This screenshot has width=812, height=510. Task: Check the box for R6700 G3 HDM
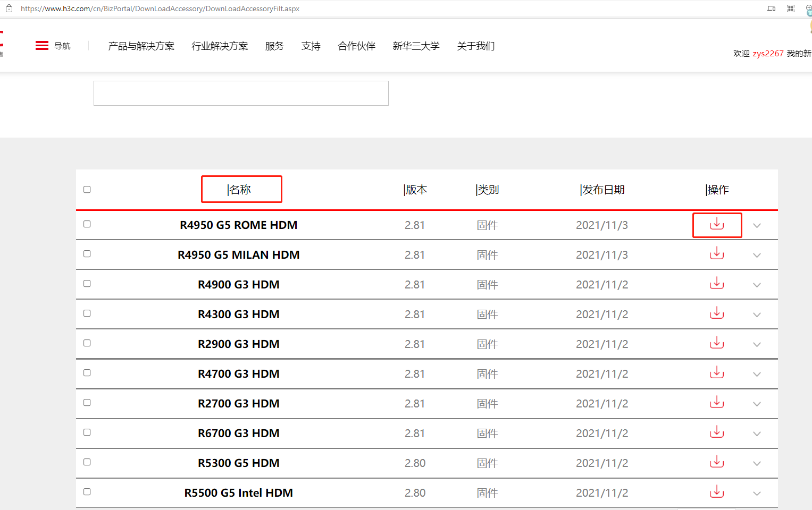(x=87, y=432)
